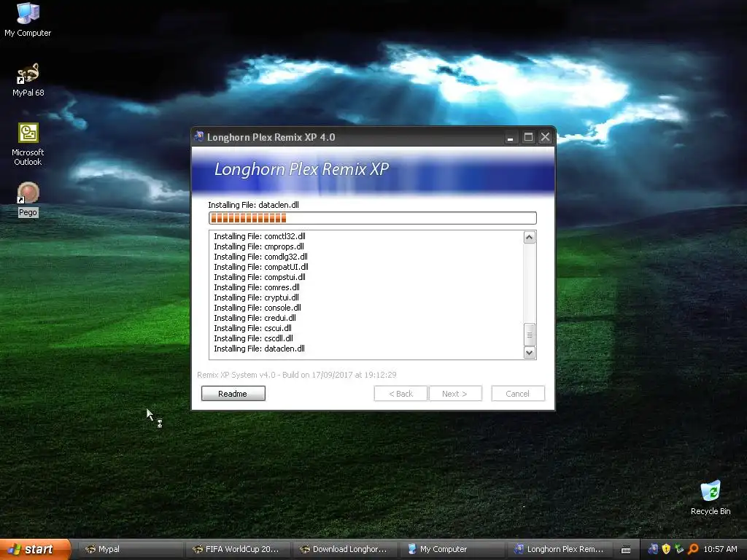Minimize the Longhorn Plex installer window

(x=510, y=137)
